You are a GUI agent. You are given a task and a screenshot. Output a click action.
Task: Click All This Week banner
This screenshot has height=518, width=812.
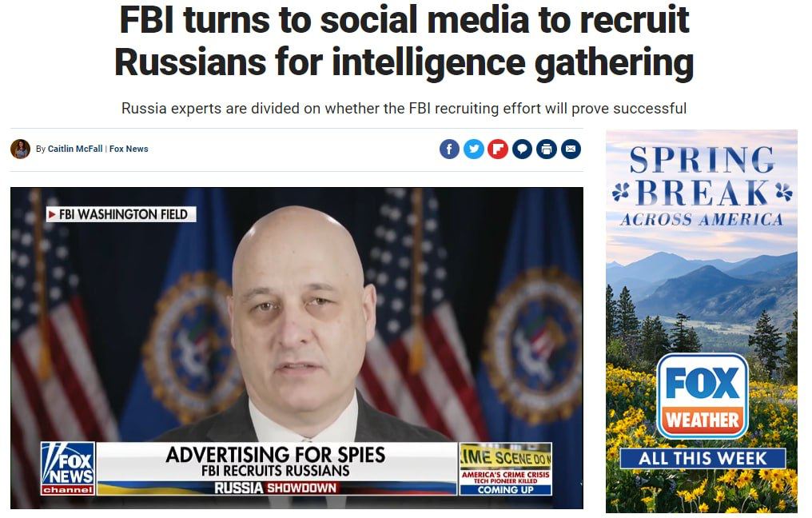[x=703, y=458]
